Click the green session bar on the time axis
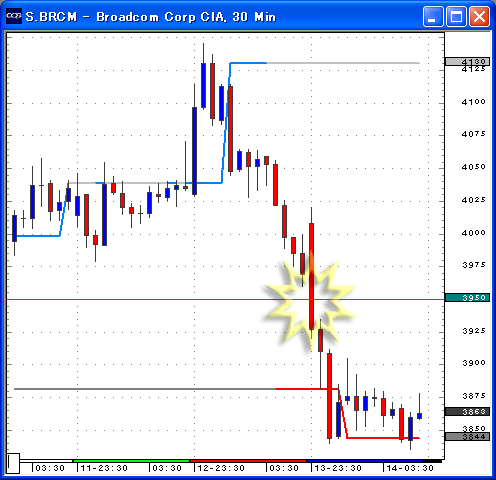 click(131, 461)
